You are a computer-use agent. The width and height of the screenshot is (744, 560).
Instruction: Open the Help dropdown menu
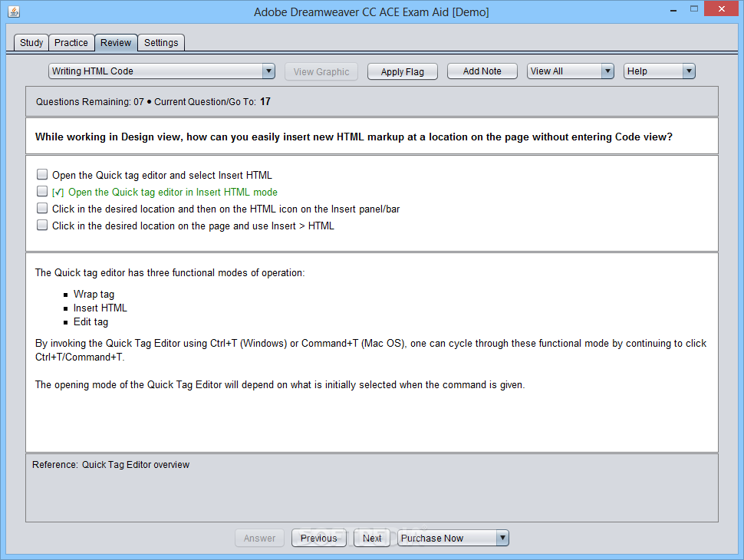click(659, 71)
